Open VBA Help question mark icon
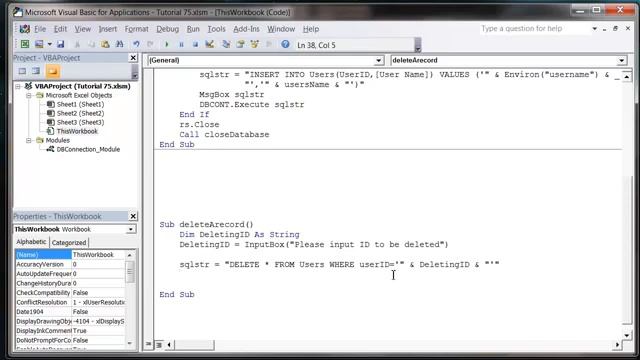 (285, 44)
